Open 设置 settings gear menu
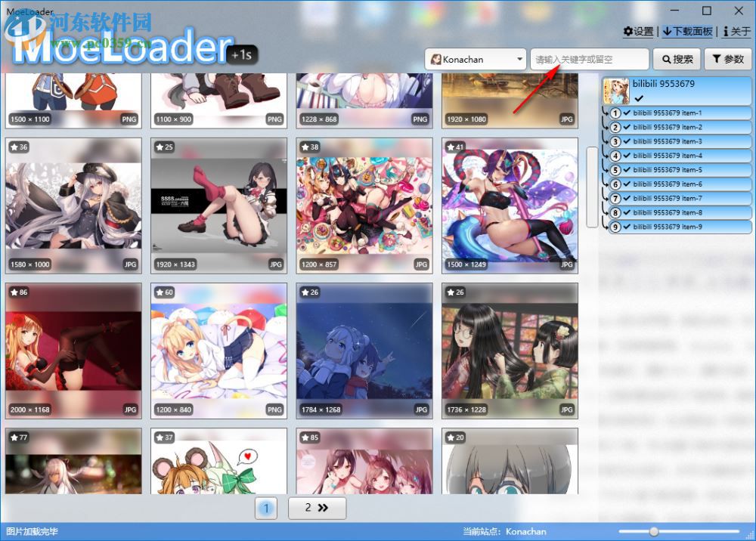Image resolution: width=756 pixels, height=541 pixels. [x=638, y=32]
